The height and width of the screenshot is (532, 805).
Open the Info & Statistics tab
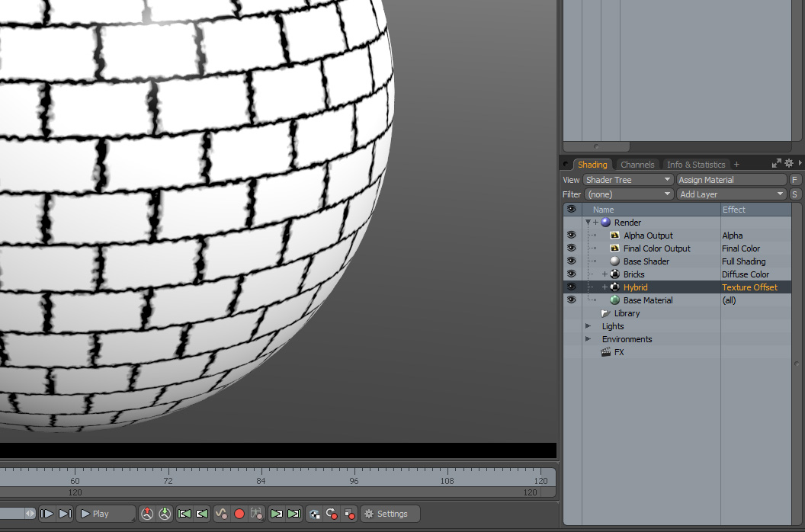tap(696, 165)
